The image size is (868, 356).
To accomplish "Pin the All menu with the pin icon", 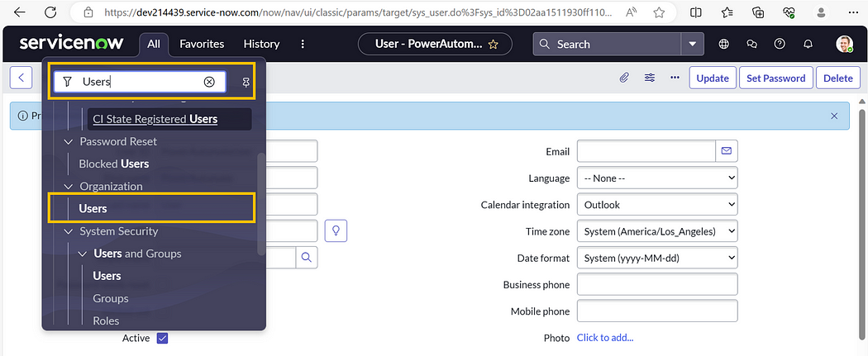I will pyautogui.click(x=246, y=83).
